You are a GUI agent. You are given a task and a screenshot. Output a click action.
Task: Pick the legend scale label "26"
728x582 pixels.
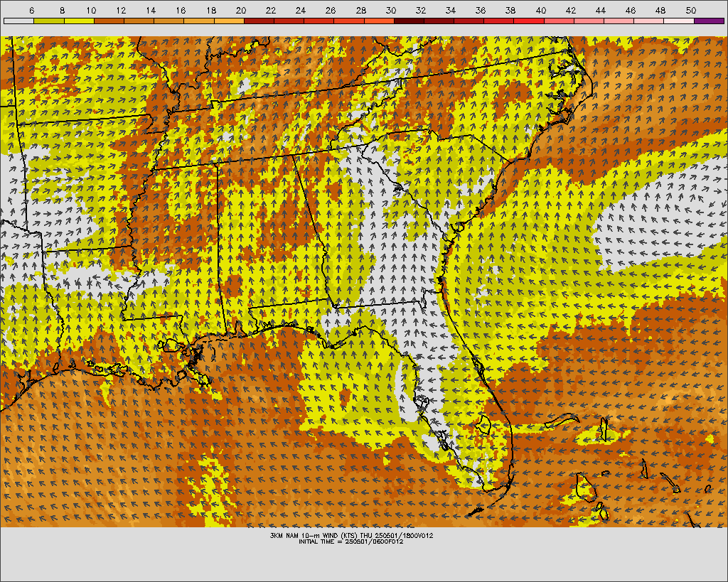pyautogui.click(x=331, y=10)
